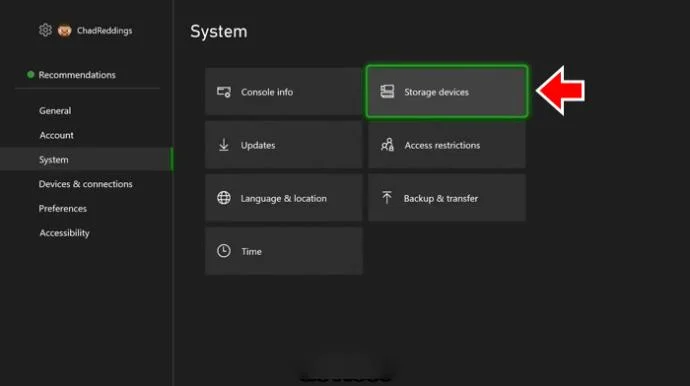This screenshot has height=386, width=690.
Task: Open the Accessibility section
Action: point(64,233)
